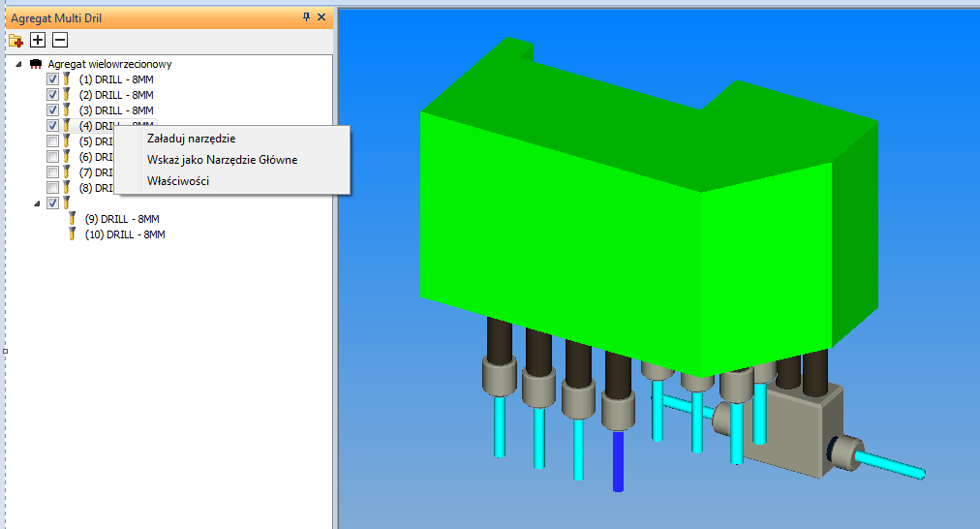Uncheck the (1) DRILL - 8MM checkbox

tap(53, 79)
